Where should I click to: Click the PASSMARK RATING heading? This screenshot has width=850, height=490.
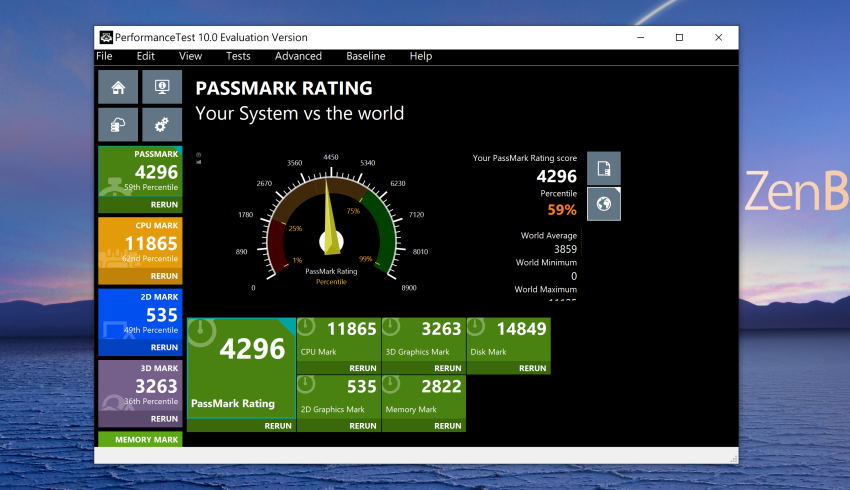click(284, 88)
